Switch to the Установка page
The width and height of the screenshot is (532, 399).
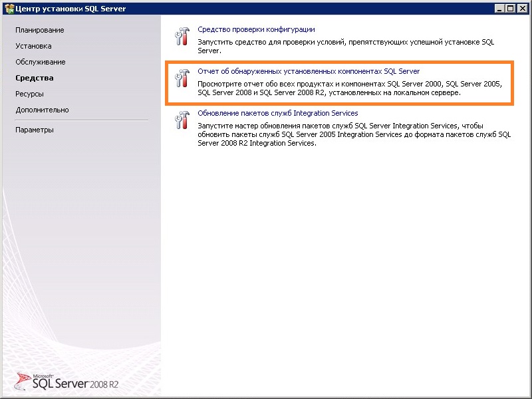tap(33, 46)
